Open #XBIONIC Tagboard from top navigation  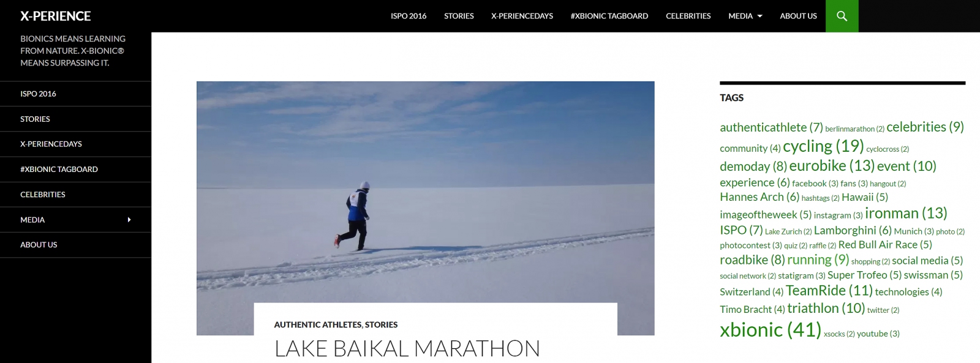point(609,16)
